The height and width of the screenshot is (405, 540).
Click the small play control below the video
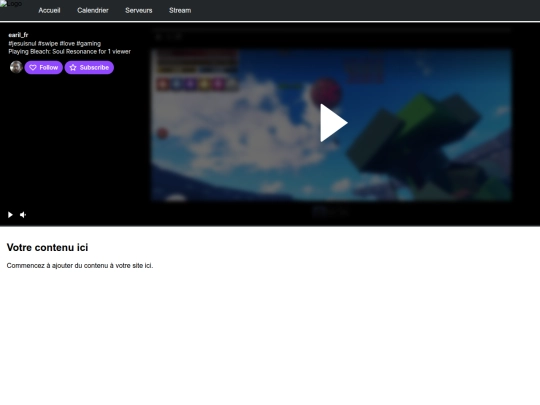(10, 215)
